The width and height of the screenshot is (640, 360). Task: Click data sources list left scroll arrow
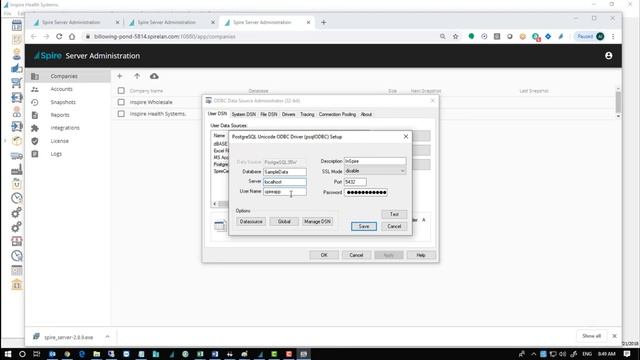pyautogui.click(x=215, y=204)
